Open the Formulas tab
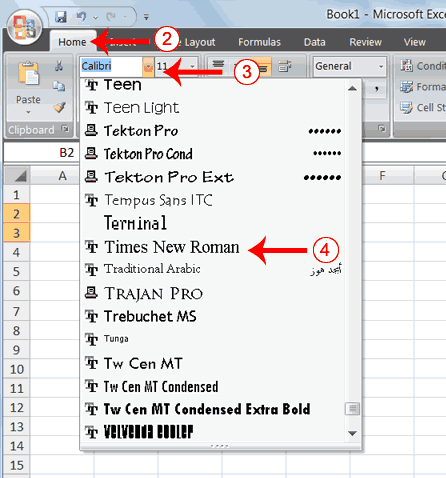The height and width of the screenshot is (478, 446). coord(259,42)
